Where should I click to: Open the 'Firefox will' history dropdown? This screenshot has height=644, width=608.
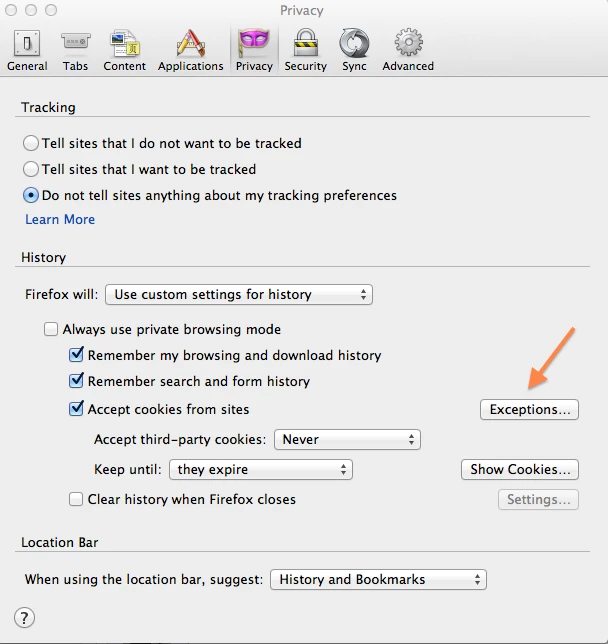tap(239, 294)
